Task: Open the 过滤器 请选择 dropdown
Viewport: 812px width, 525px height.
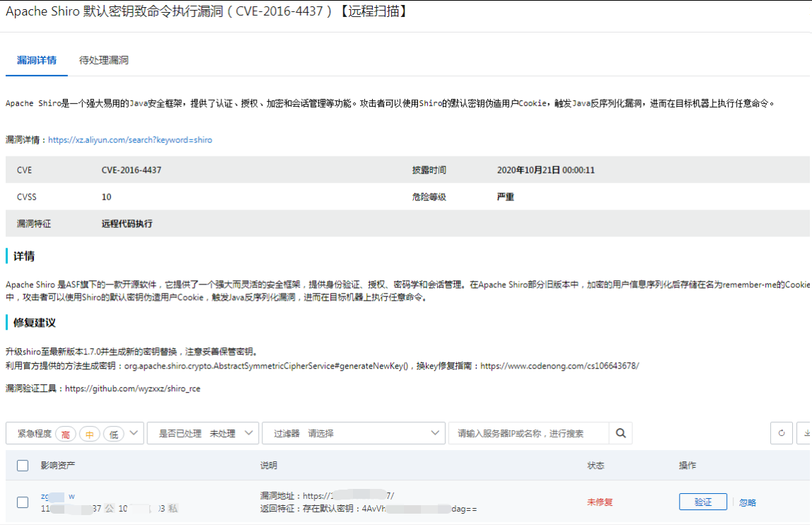Action: [x=354, y=433]
